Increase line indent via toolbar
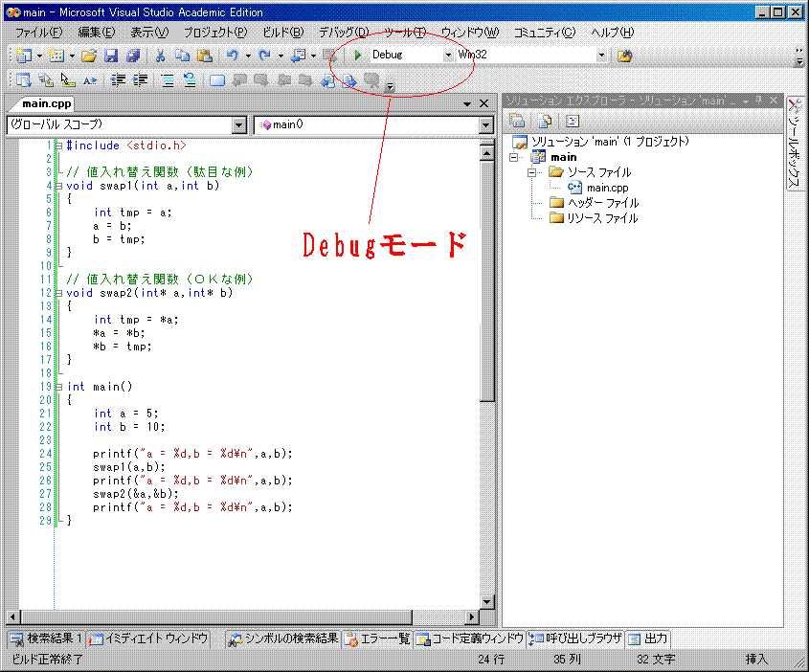Image resolution: width=809 pixels, height=672 pixels. click(141, 80)
